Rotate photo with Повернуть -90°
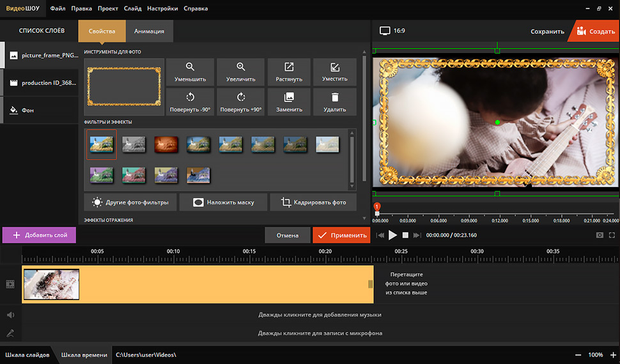This screenshot has height=364, width=620. click(189, 102)
